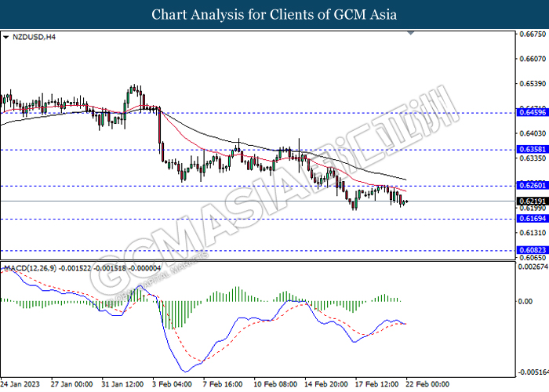Click the 0.61310 price axis value
Image resolution: width=549 pixels, height=392 pixels.
[x=533, y=233]
